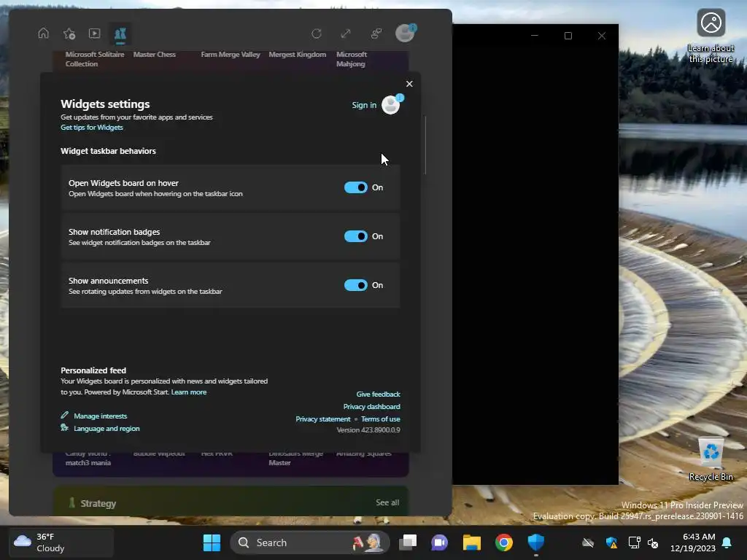Viewport: 747px width, 560px height.
Task: Turn off Open Widgets board on hover
Action: (x=356, y=187)
